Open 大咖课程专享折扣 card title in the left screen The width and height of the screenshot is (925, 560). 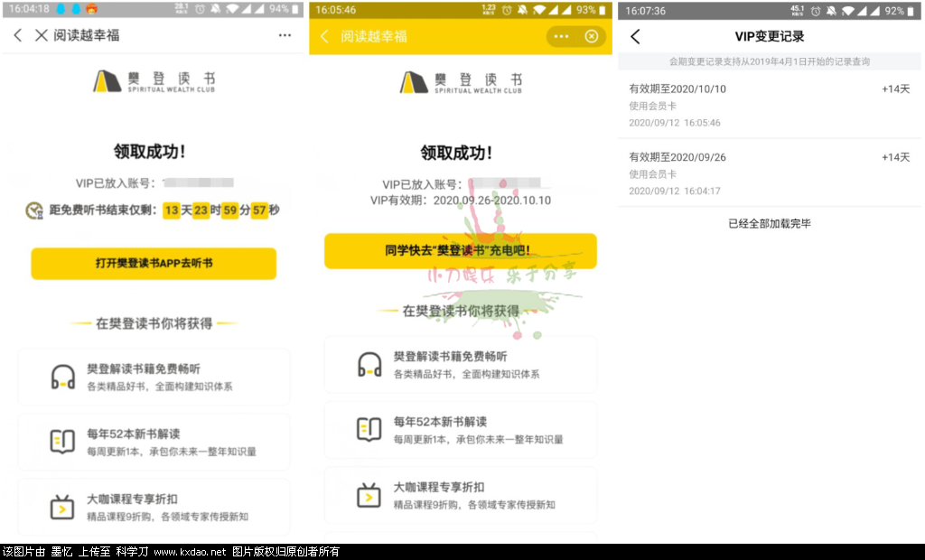tap(132, 499)
